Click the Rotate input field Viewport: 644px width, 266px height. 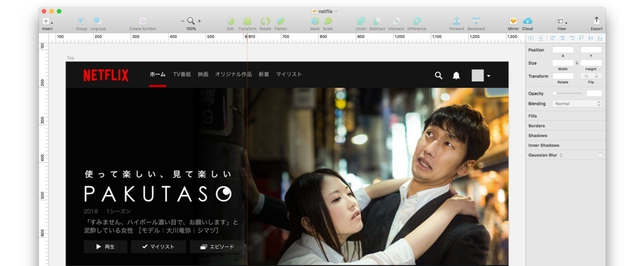pyautogui.click(x=563, y=76)
